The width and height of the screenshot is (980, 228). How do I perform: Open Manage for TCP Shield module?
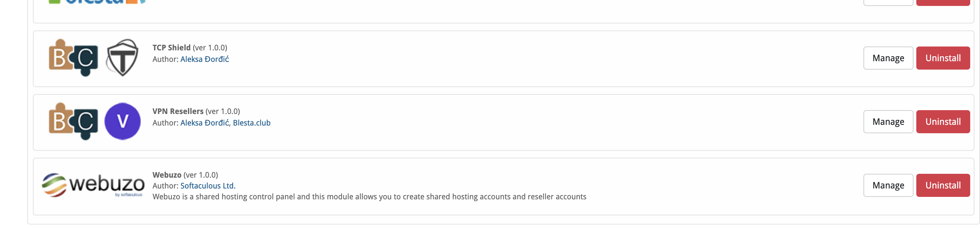coord(888,58)
